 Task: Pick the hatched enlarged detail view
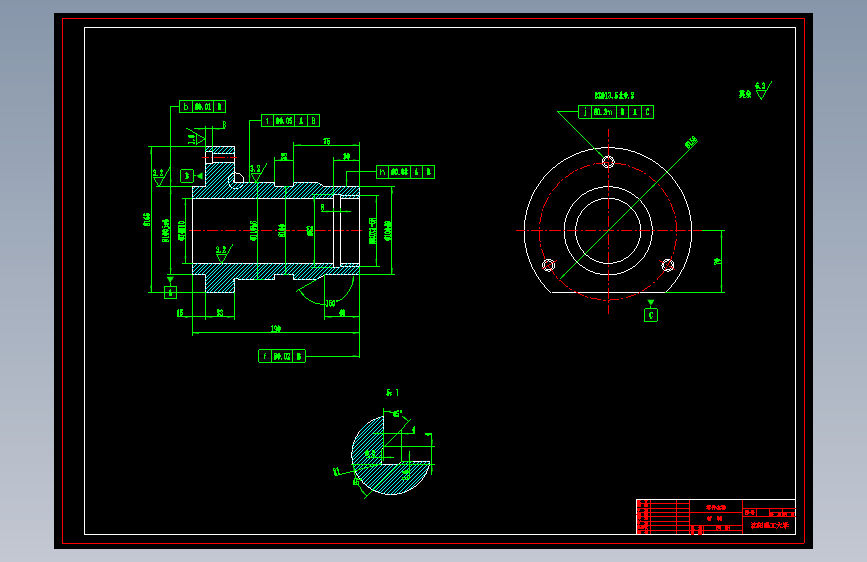click(391, 455)
